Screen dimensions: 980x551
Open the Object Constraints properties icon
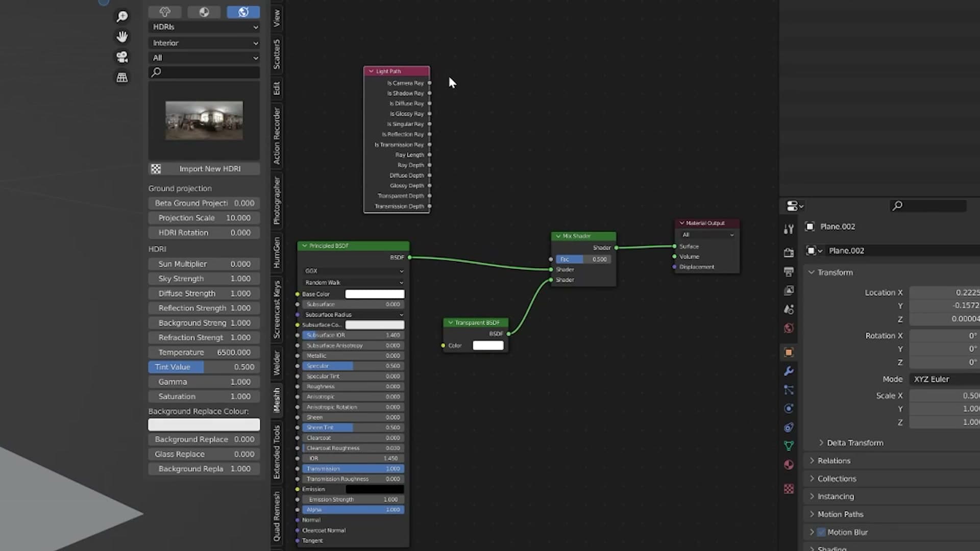point(789,428)
